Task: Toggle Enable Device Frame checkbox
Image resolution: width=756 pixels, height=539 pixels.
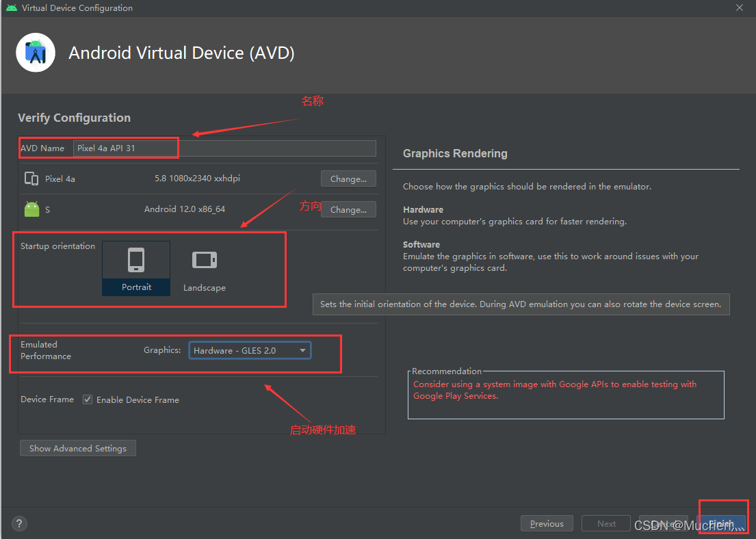Action: click(88, 399)
